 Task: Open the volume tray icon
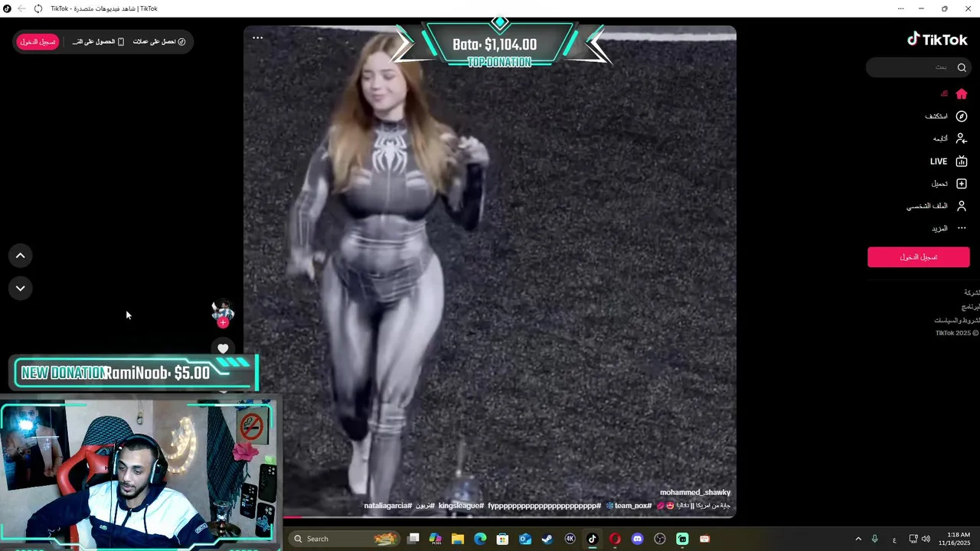tap(926, 539)
